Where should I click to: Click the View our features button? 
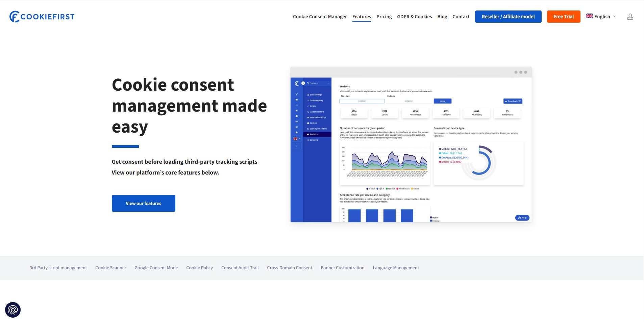click(x=144, y=203)
